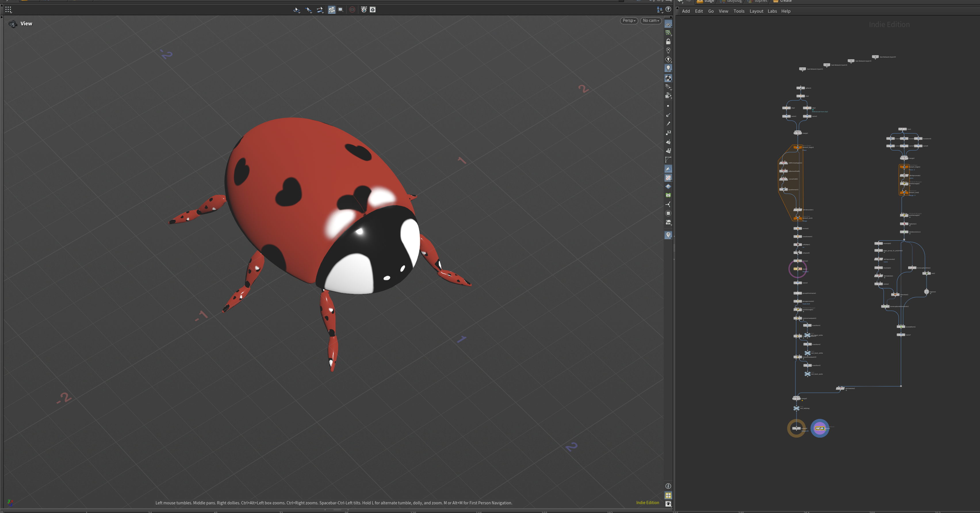980x513 pixels.
Task: Click the reference plane grid icon
Action: (668, 24)
